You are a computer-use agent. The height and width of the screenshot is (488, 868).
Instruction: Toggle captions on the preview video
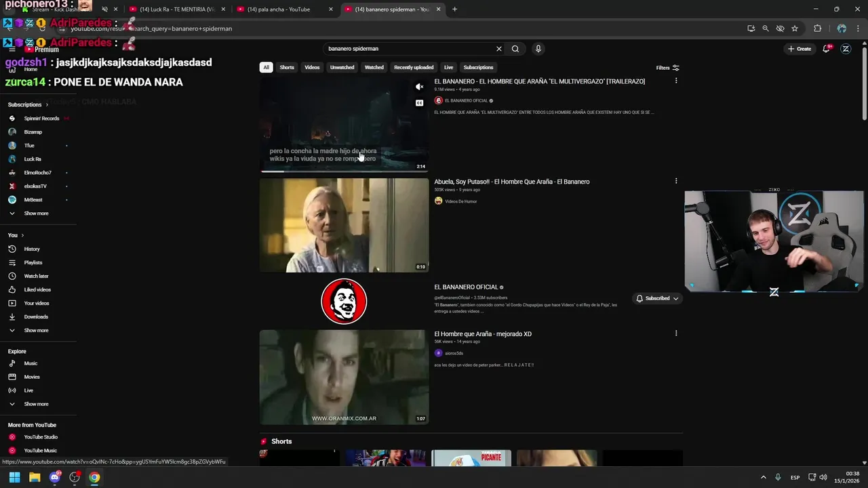419,103
